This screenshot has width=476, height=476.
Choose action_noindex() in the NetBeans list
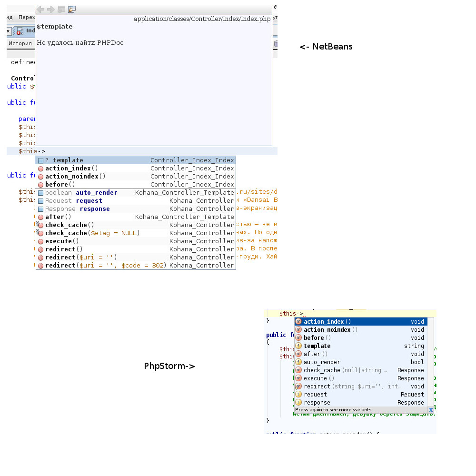75,177
